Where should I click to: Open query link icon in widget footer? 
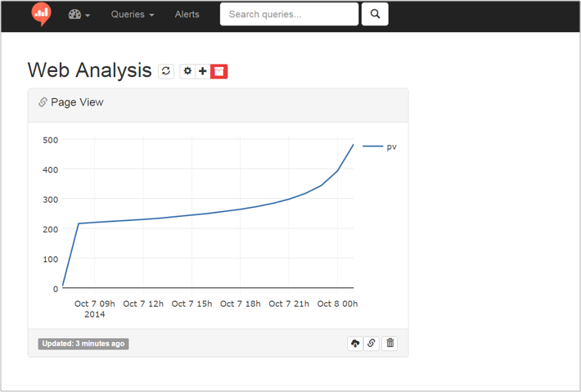click(x=372, y=344)
